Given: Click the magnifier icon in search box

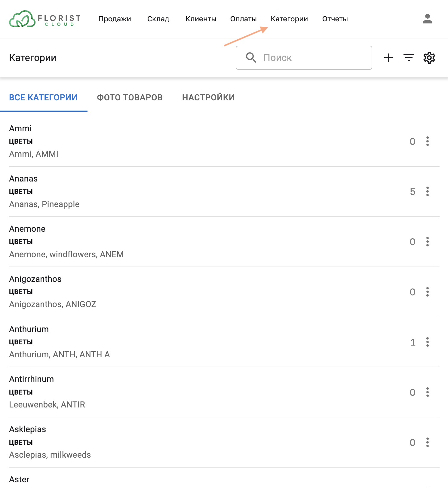Looking at the screenshot, I should pyautogui.click(x=251, y=57).
